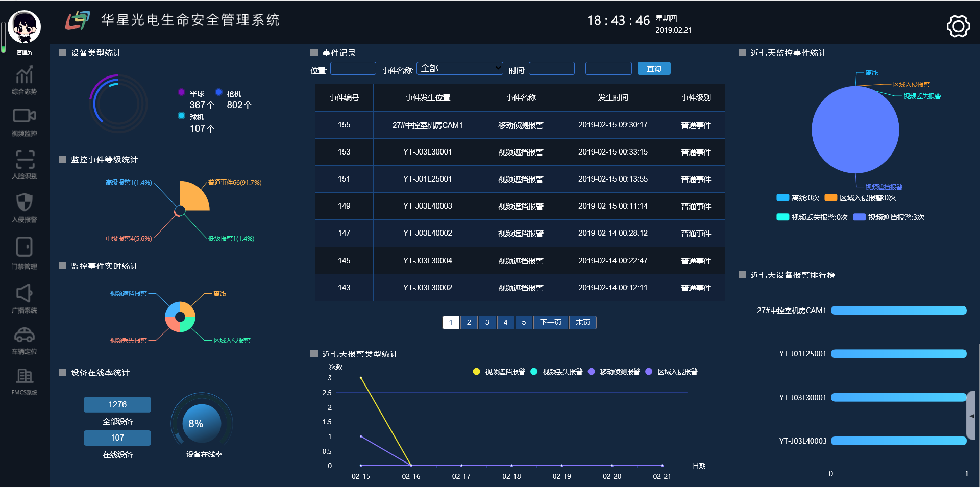This screenshot has width=980, height=488.
Task: Toggle the 区域入侵报警 line chart legend
Action: coord(672,372)
